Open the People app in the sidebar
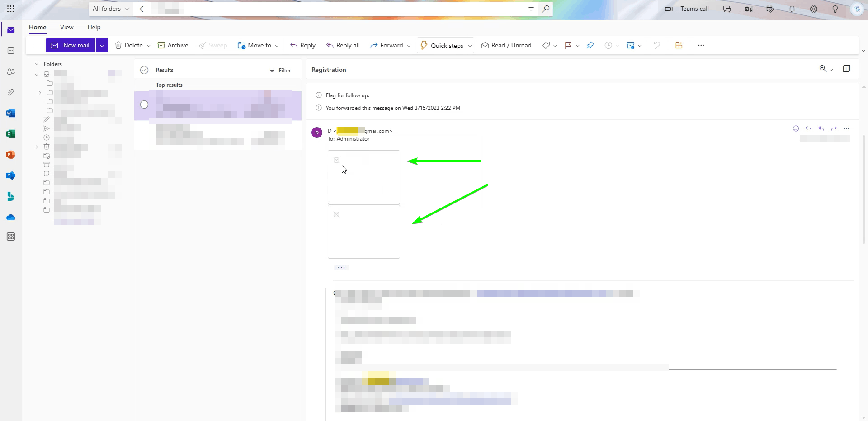This screenshot has width=868, height=421. point(11,71)
